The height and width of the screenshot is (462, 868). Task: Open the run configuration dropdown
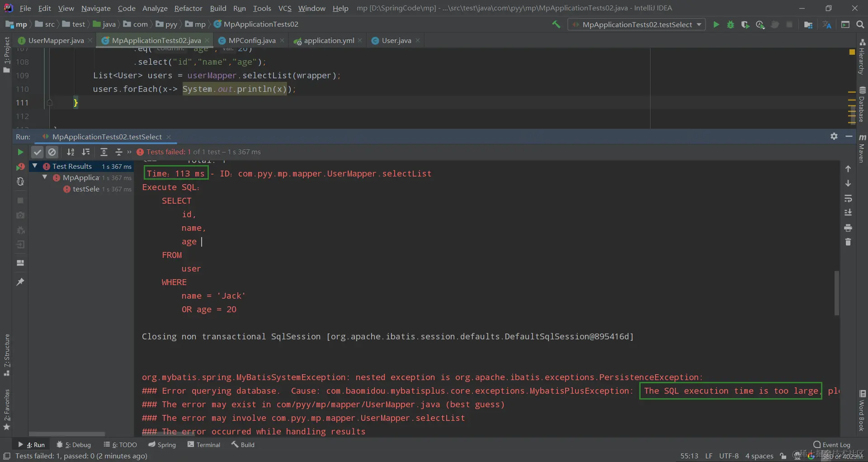pyautogui.click(x=637, y=24)
